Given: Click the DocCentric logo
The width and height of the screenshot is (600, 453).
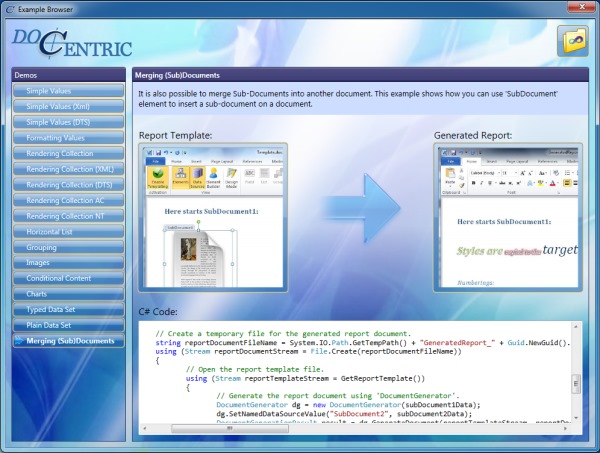Looking at the screenshot, I should click(x=72, y=44).
